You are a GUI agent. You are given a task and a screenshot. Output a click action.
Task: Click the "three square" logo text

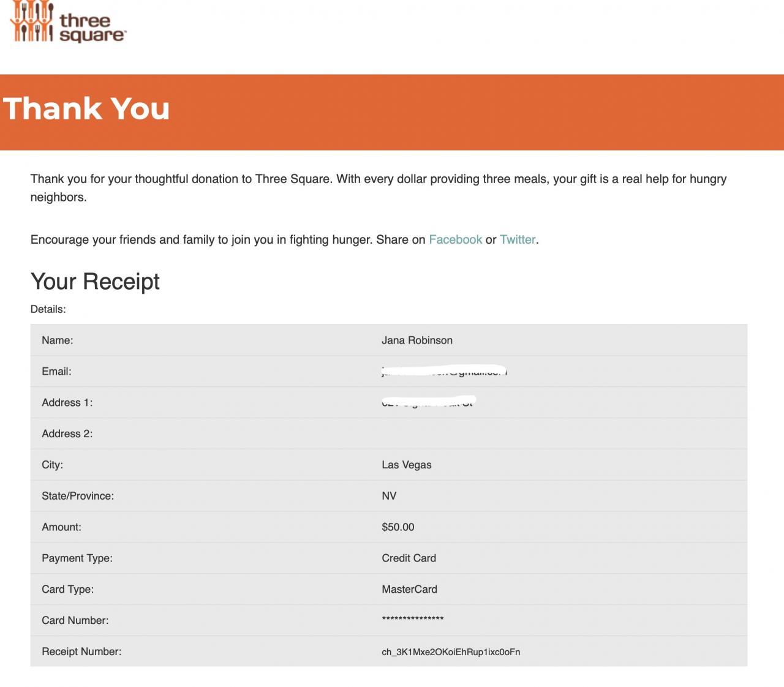click(92, 28)
